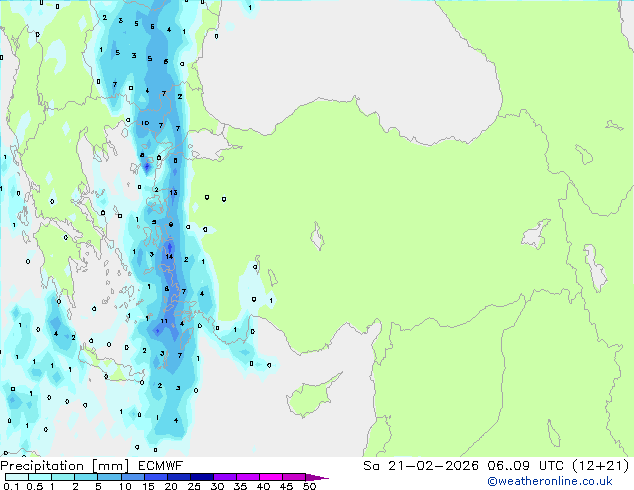
Task: Click the '14' precipitation value on the map
Action: (x=169, y=256)
